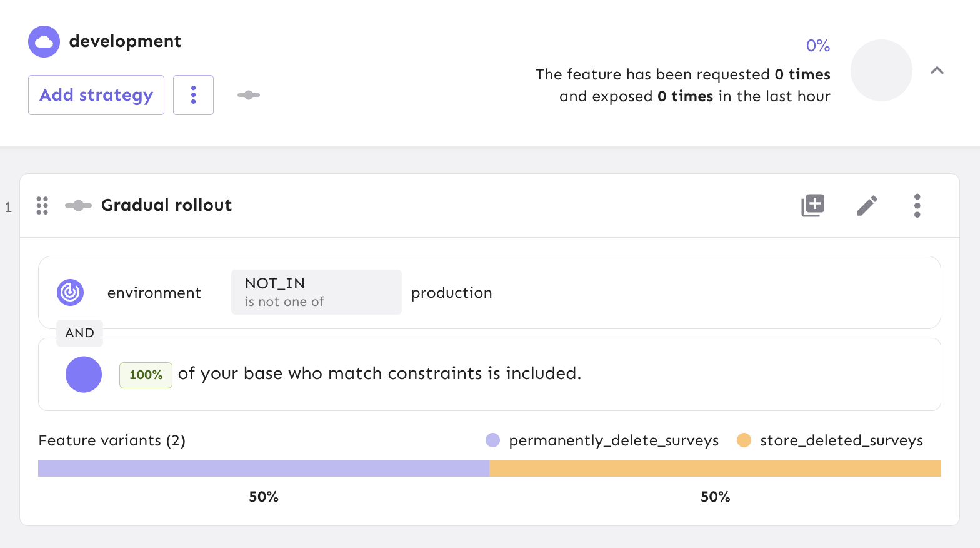Click the AND operator label
Viewport: 980px width, 548px height.
(79, 333)
